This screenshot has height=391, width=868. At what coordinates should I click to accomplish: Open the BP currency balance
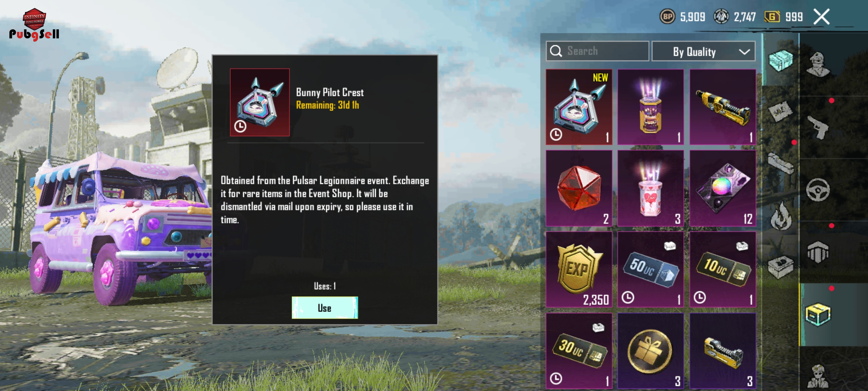(682, 17)
